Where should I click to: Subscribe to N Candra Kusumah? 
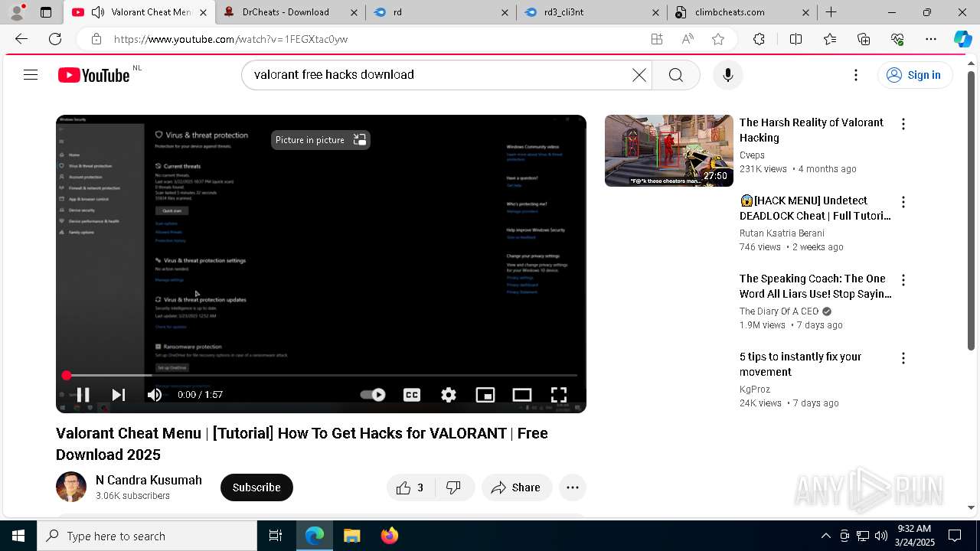[256, 487]
